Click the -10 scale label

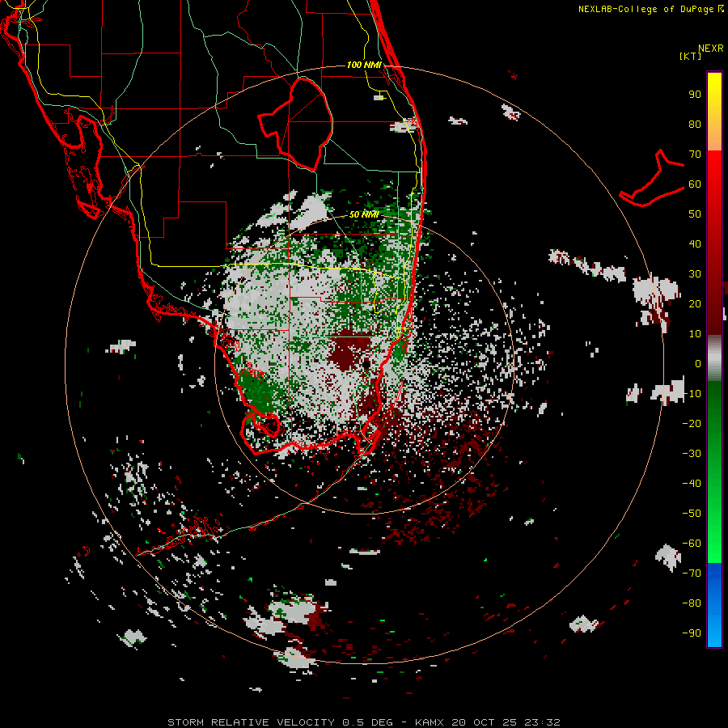point(692,394)
